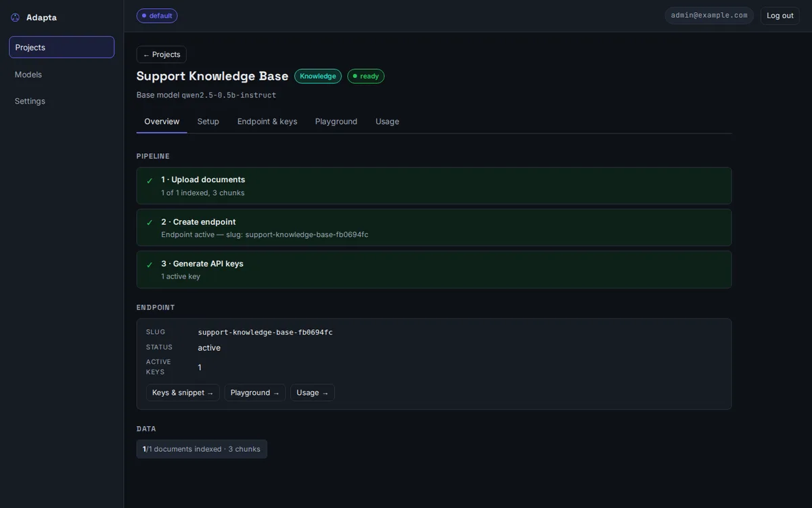
Task: Open Settings in the sidebar
Action: click(62, 101)
